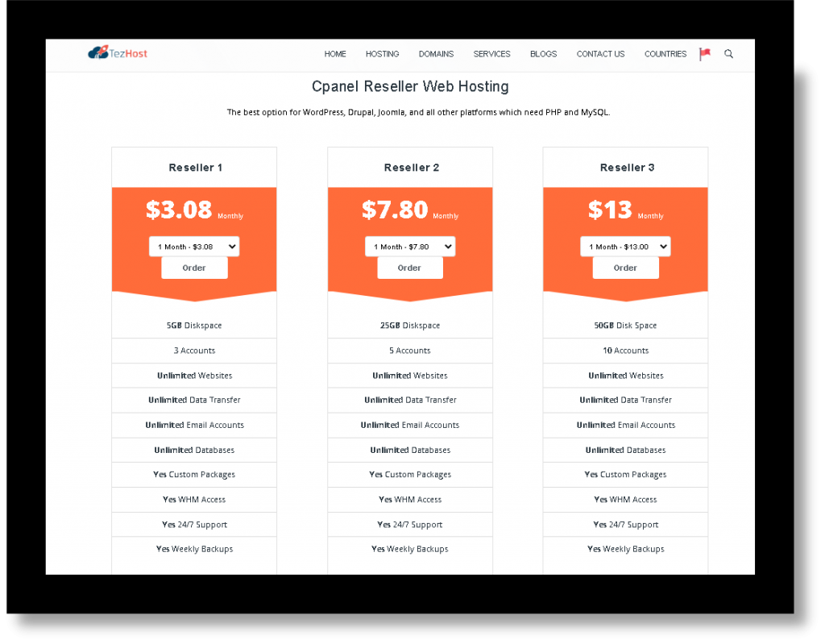Select the DOMAINS menu item
The height and width of the screenshot is (644, 825).
(436, 54)
